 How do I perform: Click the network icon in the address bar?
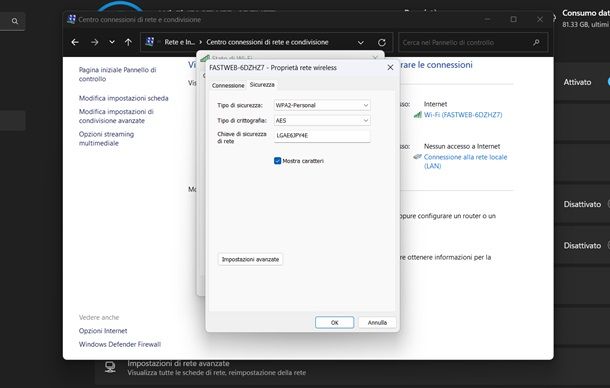point(149,42)
